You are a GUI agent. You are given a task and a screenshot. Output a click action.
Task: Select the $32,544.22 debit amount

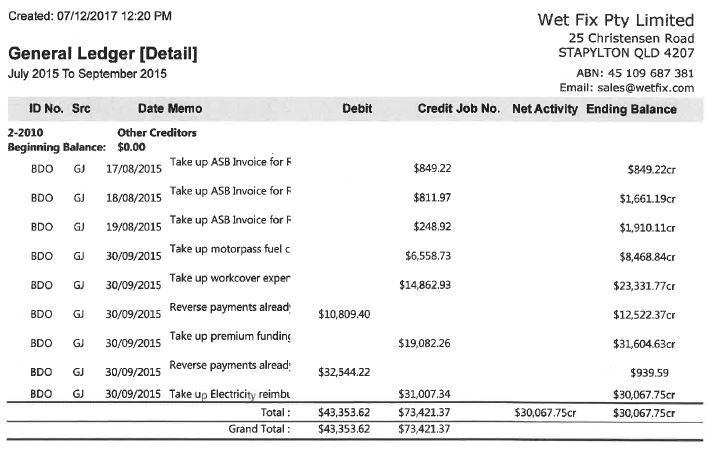[344, 372]
